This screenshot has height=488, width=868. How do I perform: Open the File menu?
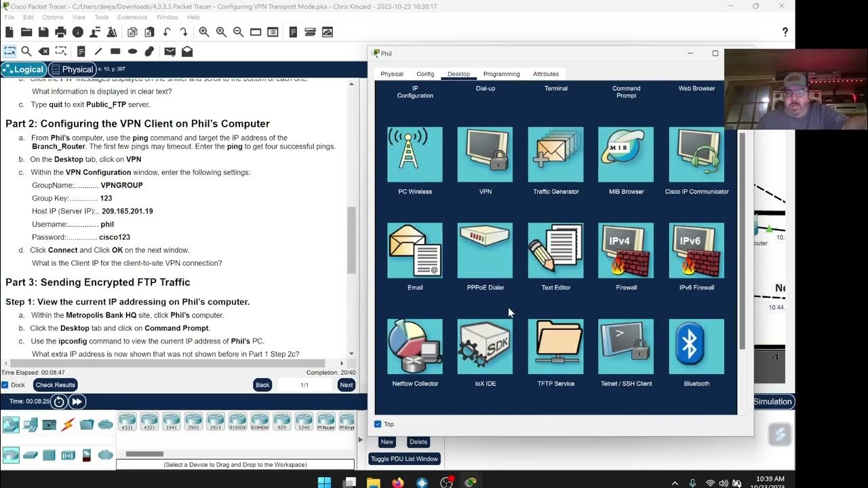[9, 17]
